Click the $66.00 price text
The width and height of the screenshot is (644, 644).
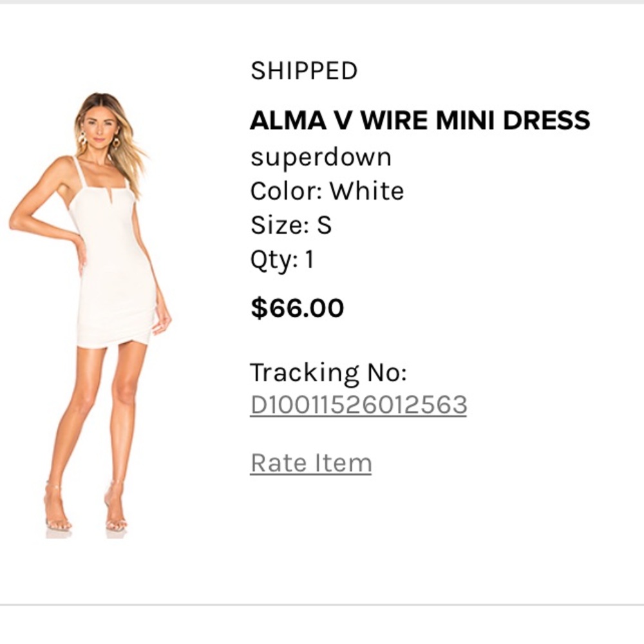(298, 307)
